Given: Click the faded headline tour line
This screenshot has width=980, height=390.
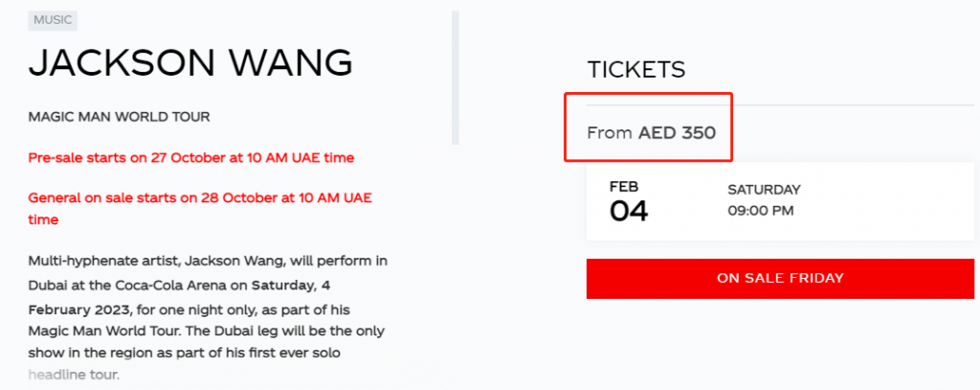Looking at the screenshot, I should tap(74, 375).
